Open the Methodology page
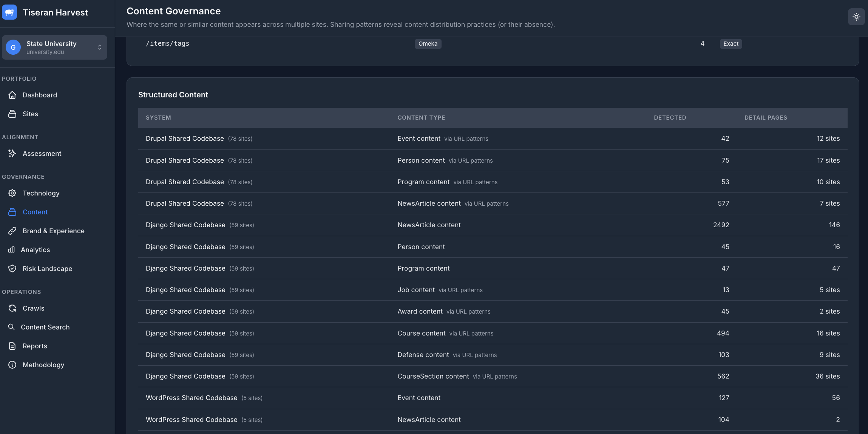The width and height of the screenshot is (868, 434). coord(43,365)
